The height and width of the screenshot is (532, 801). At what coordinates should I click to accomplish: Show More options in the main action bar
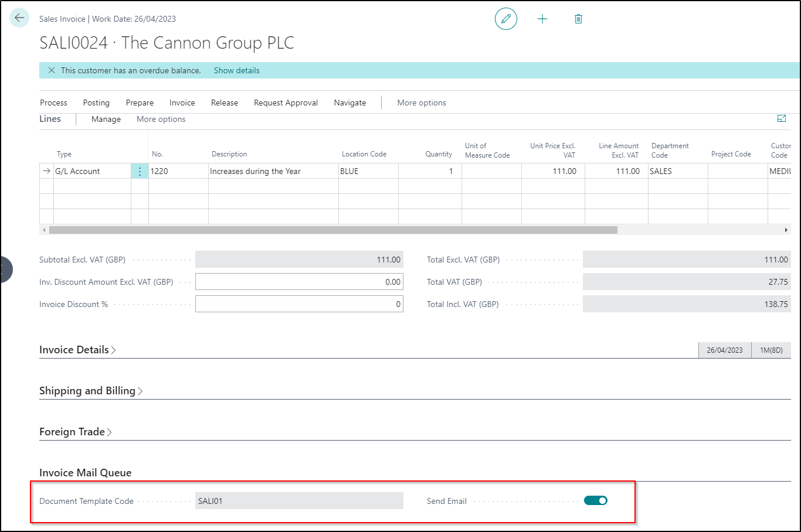pos(422,103)
